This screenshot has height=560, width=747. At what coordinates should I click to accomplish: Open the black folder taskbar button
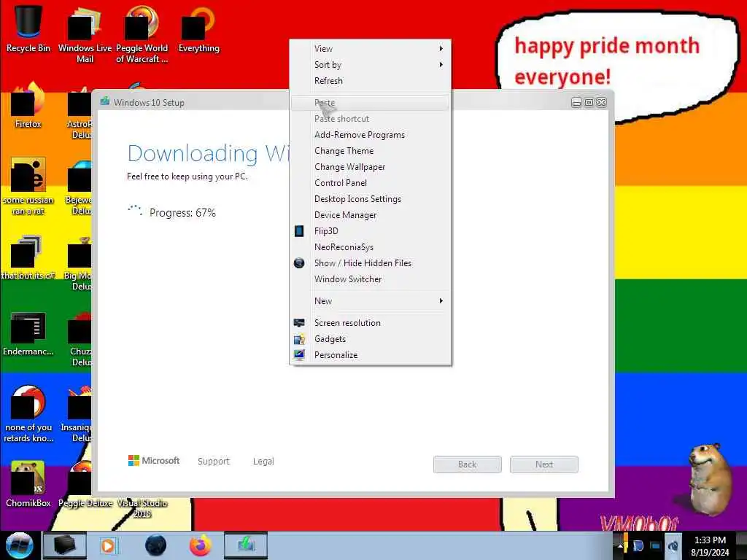65,545
